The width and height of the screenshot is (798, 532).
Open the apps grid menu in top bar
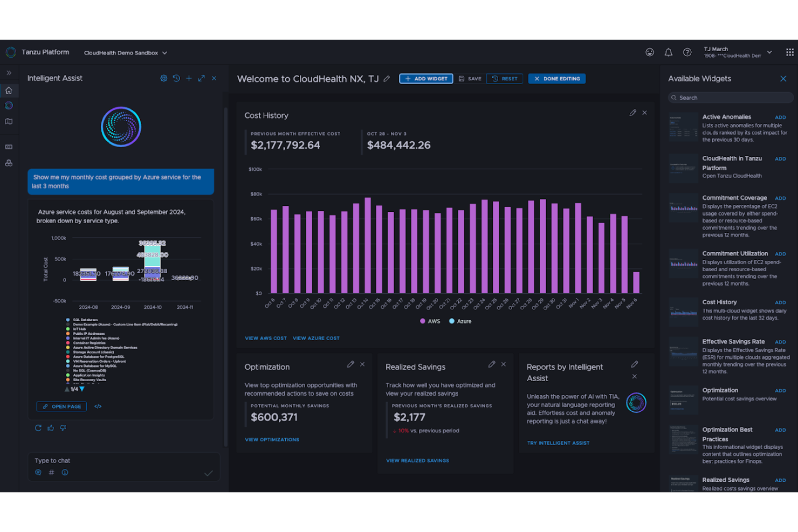[x=789, y=52]
